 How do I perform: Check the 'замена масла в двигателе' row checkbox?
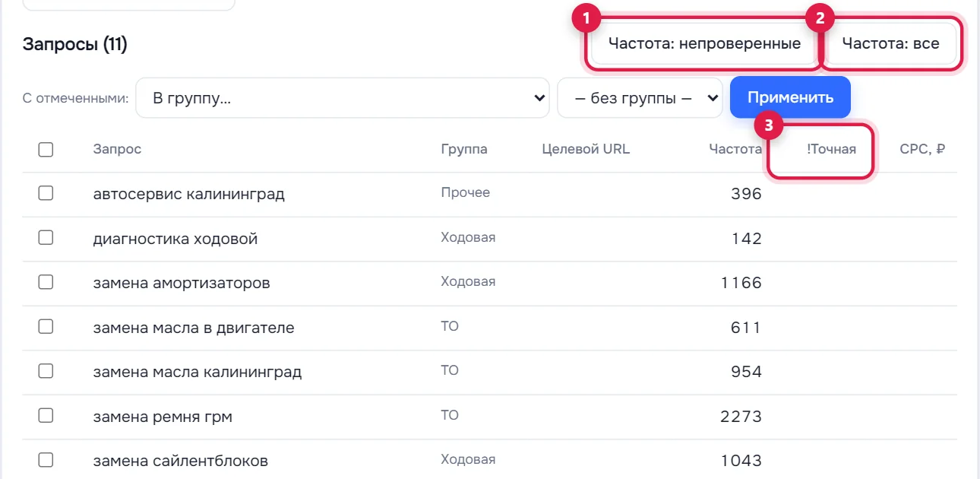46,327
